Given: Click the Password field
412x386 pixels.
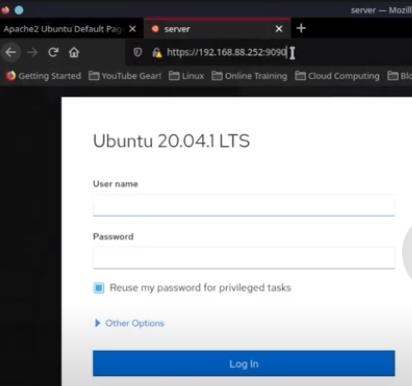Looking at the screenshot, I should tap(244, 258).
